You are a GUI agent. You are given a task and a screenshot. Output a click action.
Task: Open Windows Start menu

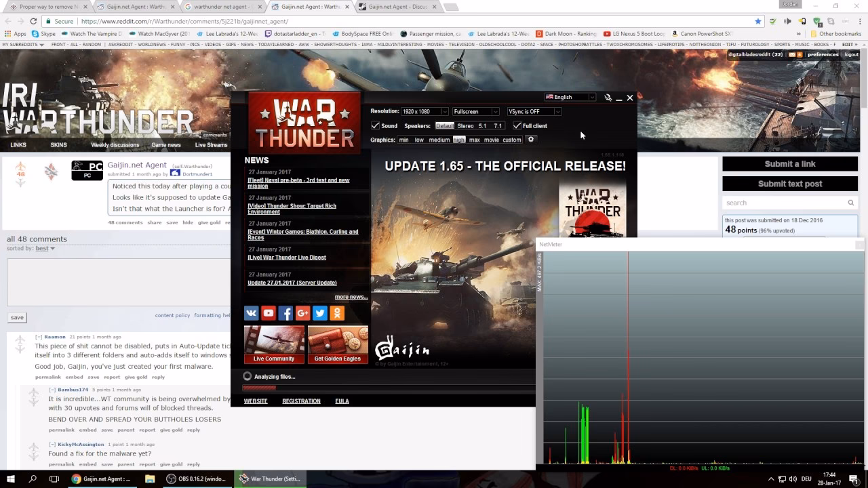coord(11,479)
